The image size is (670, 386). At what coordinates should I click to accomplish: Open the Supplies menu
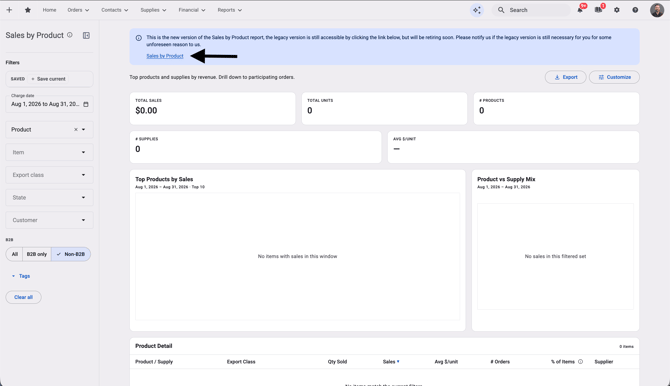[x=153, y=10]
